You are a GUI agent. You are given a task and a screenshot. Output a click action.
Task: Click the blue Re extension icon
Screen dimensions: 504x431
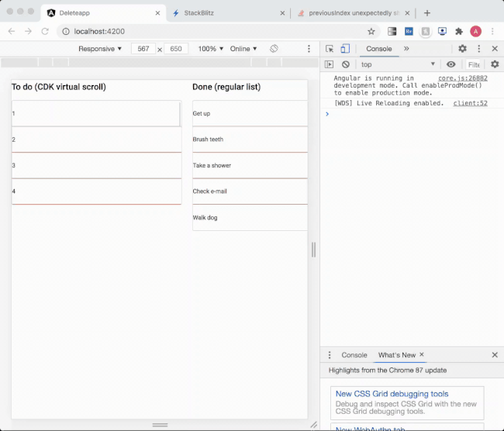(x=409, y=31)
